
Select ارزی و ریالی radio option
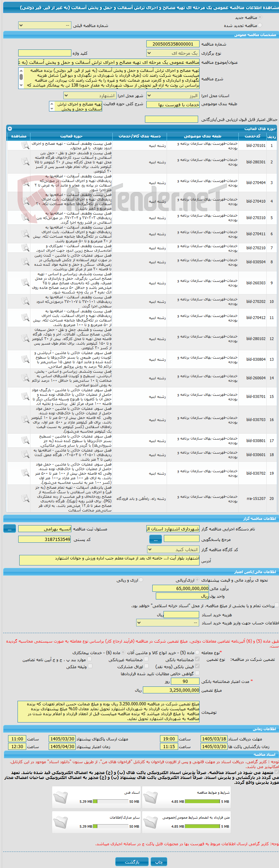[x=141, y=580]
